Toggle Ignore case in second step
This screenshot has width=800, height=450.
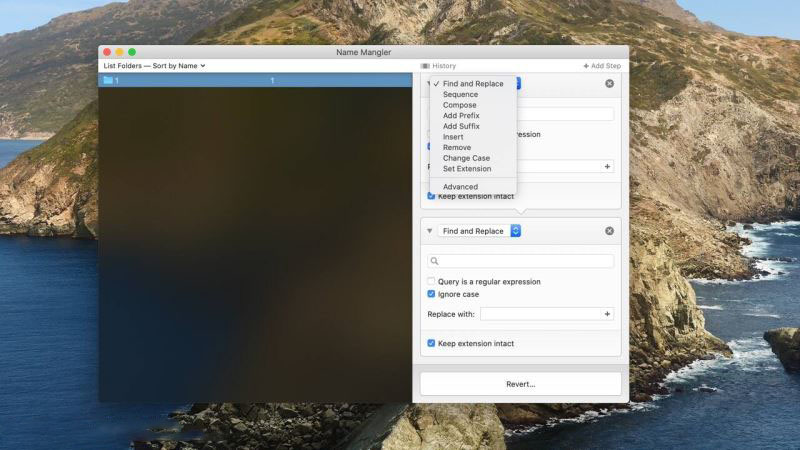click(x=431, y=294)
